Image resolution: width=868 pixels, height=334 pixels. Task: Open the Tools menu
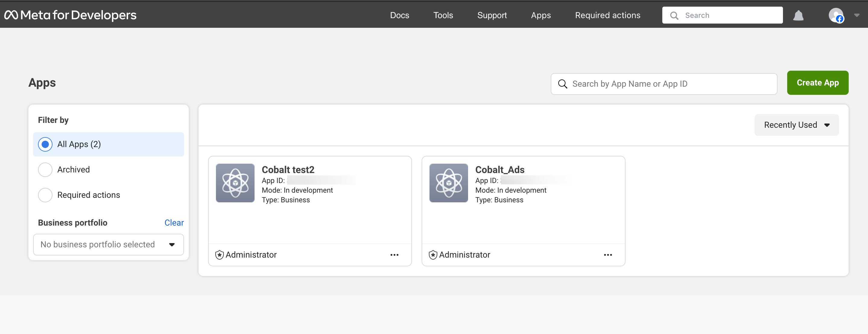pos(443,15)
